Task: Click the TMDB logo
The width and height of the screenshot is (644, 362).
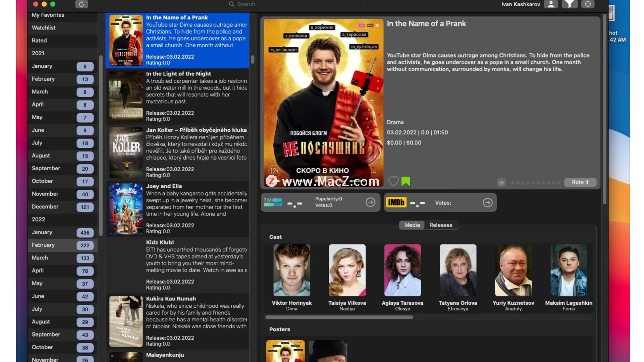Action: [x=273, y=202]
